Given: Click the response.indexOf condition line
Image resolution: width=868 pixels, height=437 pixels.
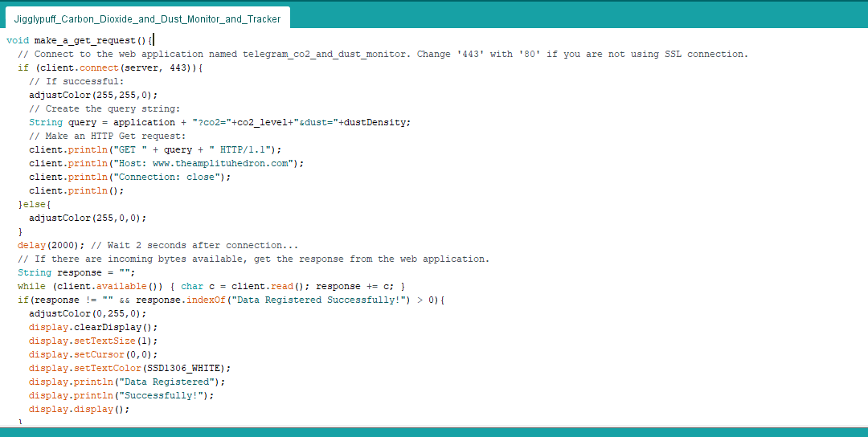Looking at the screenshot, I should 231,300.
